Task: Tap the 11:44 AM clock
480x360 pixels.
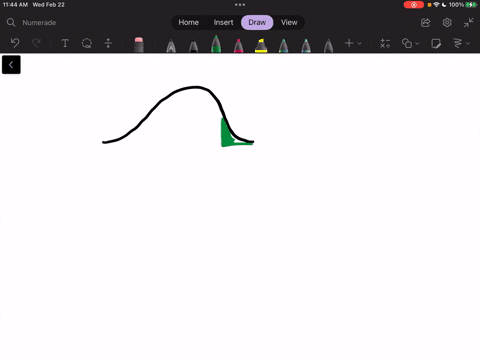Action: (15, 5)
